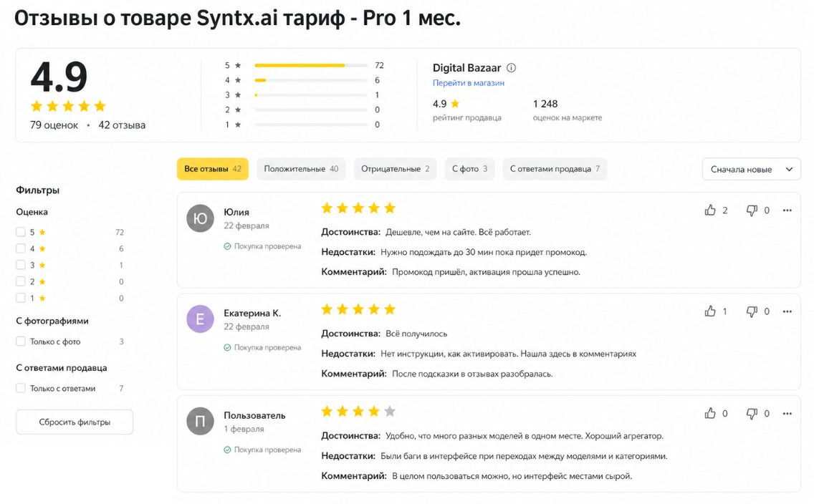Screen dimensions: 814x504
Task: Select the 'Отрицательные' reviews tab
Action: (395, 169)
